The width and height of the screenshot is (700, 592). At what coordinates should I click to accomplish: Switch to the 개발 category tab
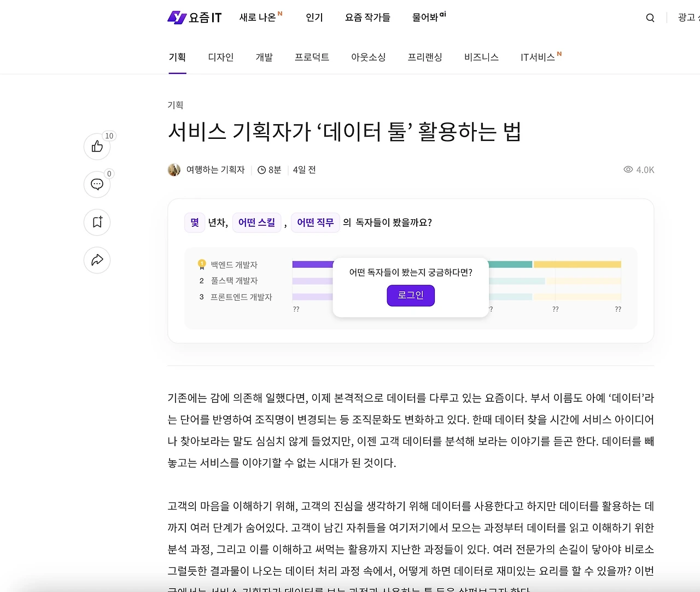(x=264, y=57)
